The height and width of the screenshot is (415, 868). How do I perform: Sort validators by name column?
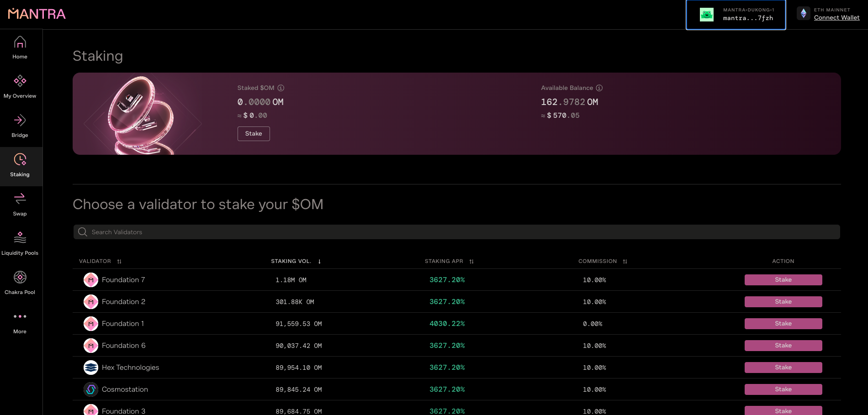[x=119, y=262]
